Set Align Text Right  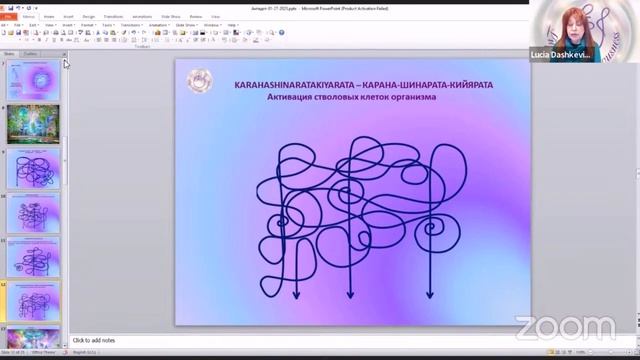pos(114,40)
